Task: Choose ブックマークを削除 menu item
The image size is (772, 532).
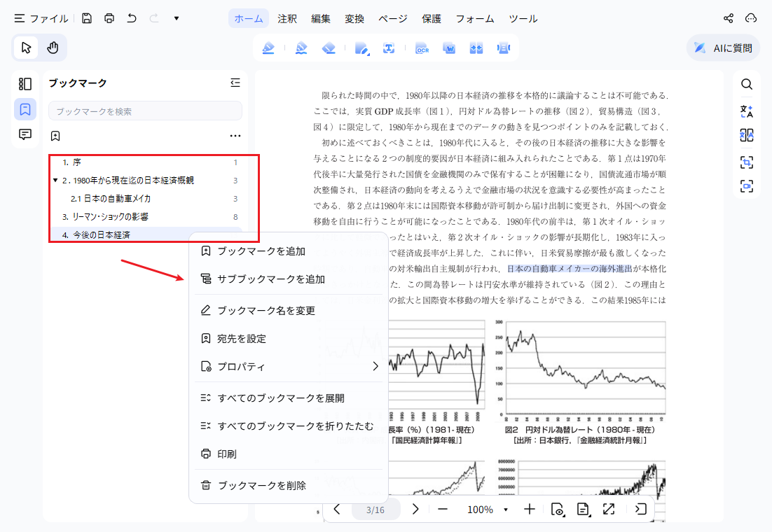Action: pyautogui.click(x=288, y=485)
